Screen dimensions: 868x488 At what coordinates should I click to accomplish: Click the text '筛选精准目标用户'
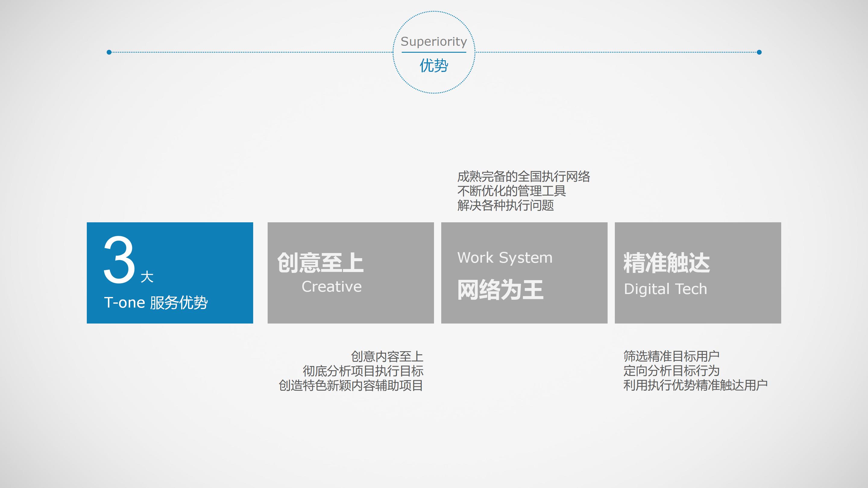(671, 356)
